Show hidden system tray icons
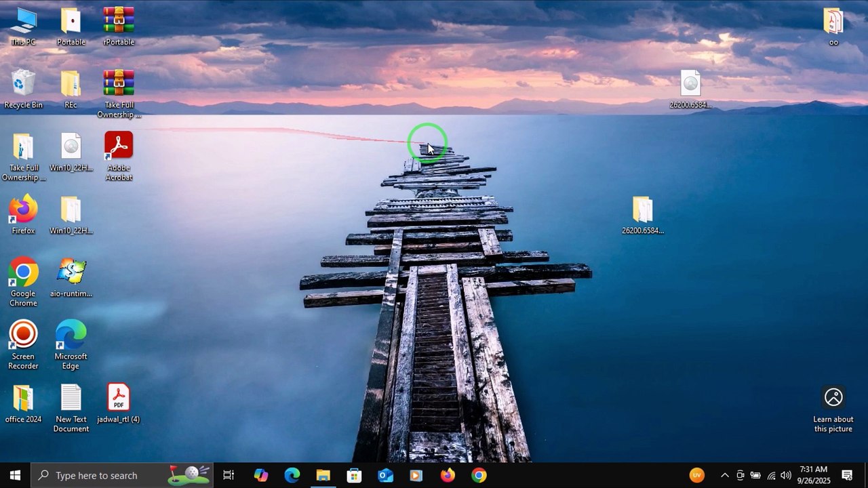The width and height of the screenshot is (868, 488). [724, 475]
